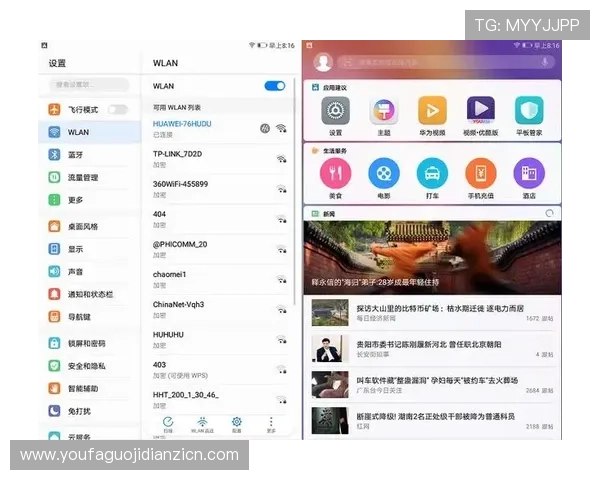The width and height of the screenshot is (600, 480).
Task: Click the microphone voice search icon
Action: (545, 62)
